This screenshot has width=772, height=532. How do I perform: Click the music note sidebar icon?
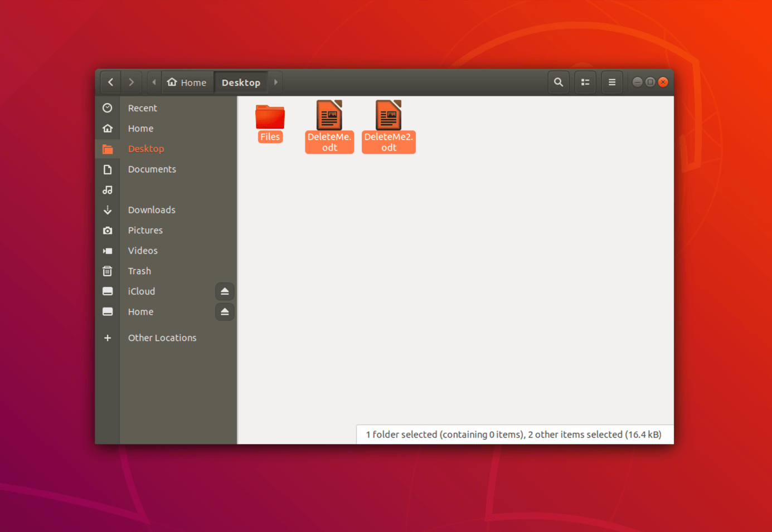coord(108,189)
